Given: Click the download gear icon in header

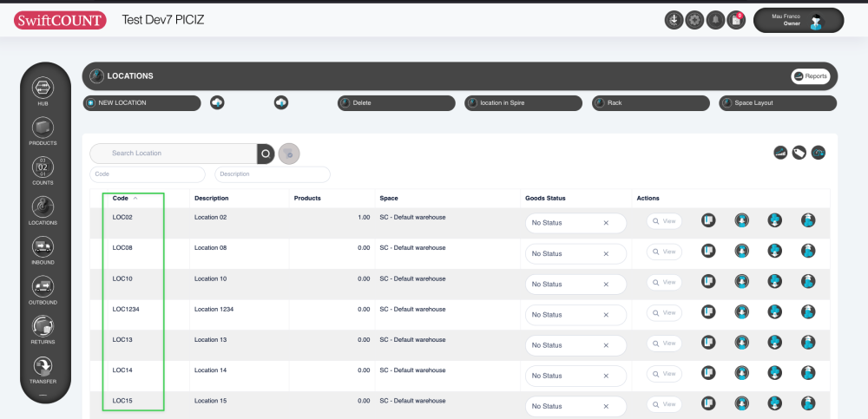Looking at the screenshot, I should tap(674, 21).
